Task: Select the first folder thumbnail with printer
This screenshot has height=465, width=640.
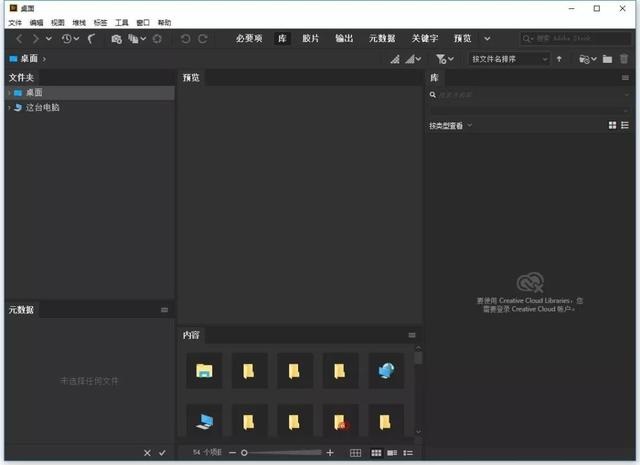Action: (x=204, y=371)
